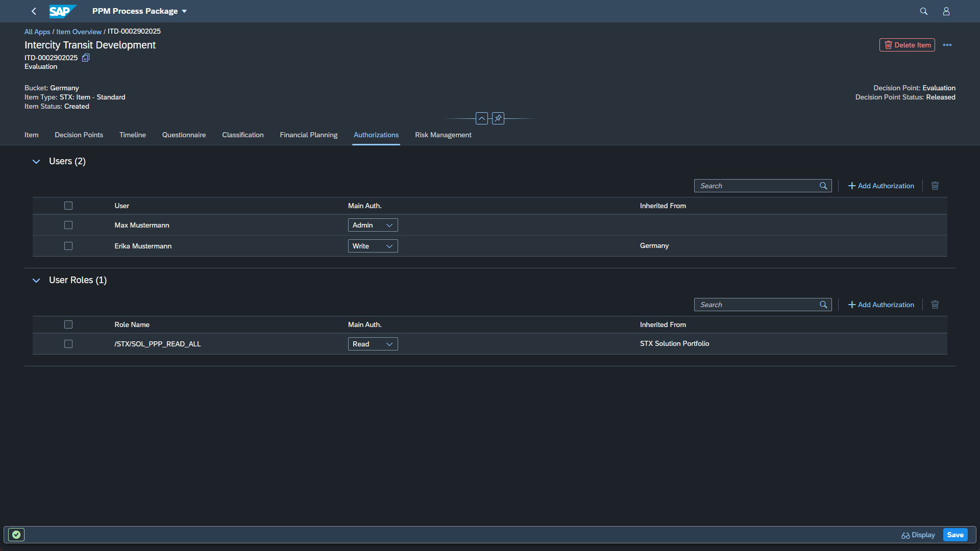The width and height of the screenshot is (980, 551).
Task: Collapse header with up-arrow button
Action: tap(481, 118)
